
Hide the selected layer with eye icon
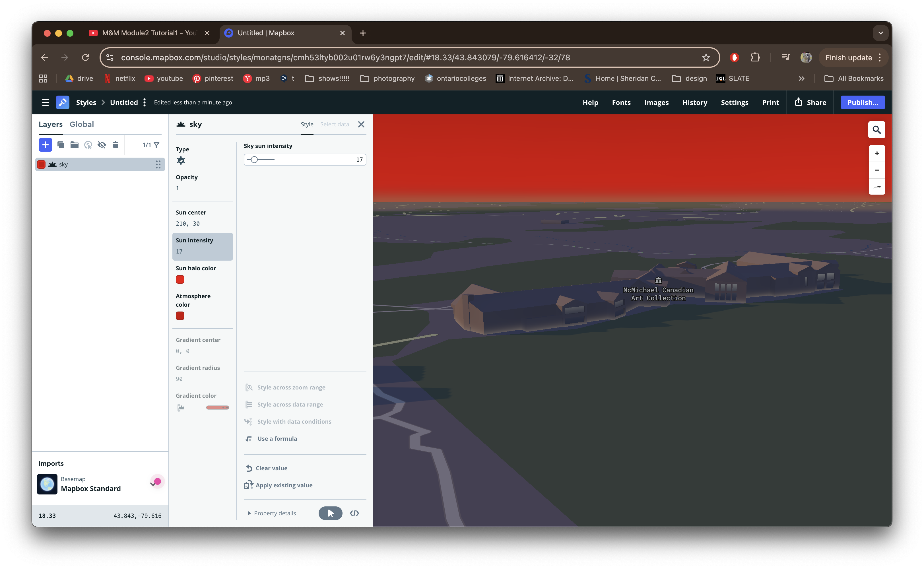pyautogui.click(x=102, y=145)
